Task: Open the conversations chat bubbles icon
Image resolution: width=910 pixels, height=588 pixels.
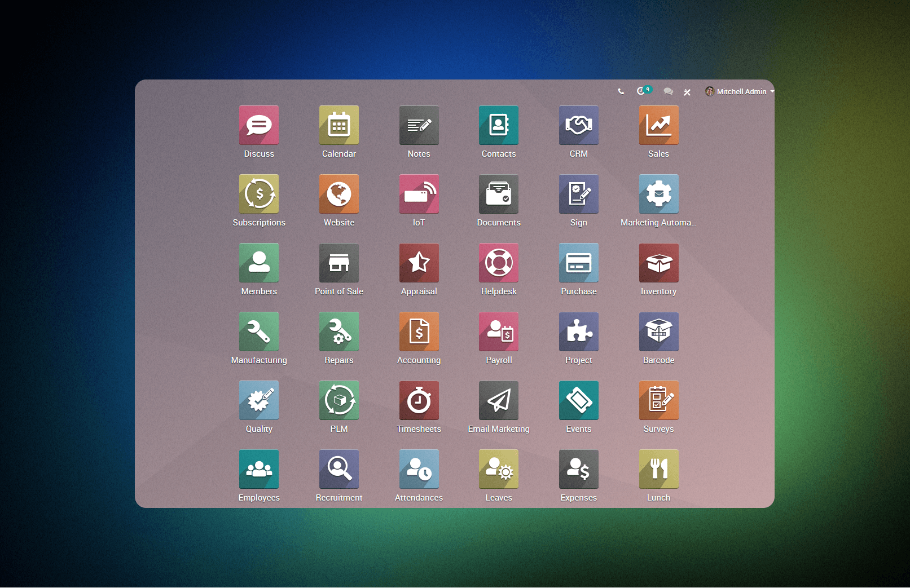Action: point(669,91)
